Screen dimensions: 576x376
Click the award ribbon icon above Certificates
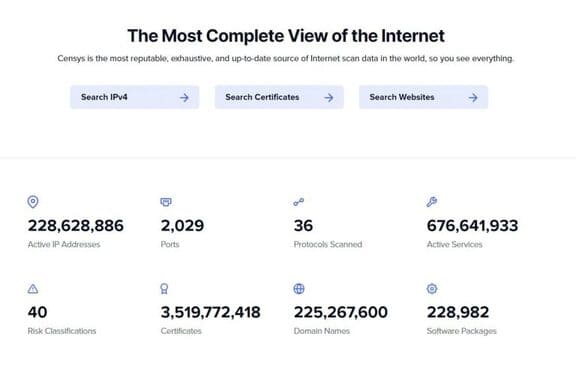tap(164, 289)
